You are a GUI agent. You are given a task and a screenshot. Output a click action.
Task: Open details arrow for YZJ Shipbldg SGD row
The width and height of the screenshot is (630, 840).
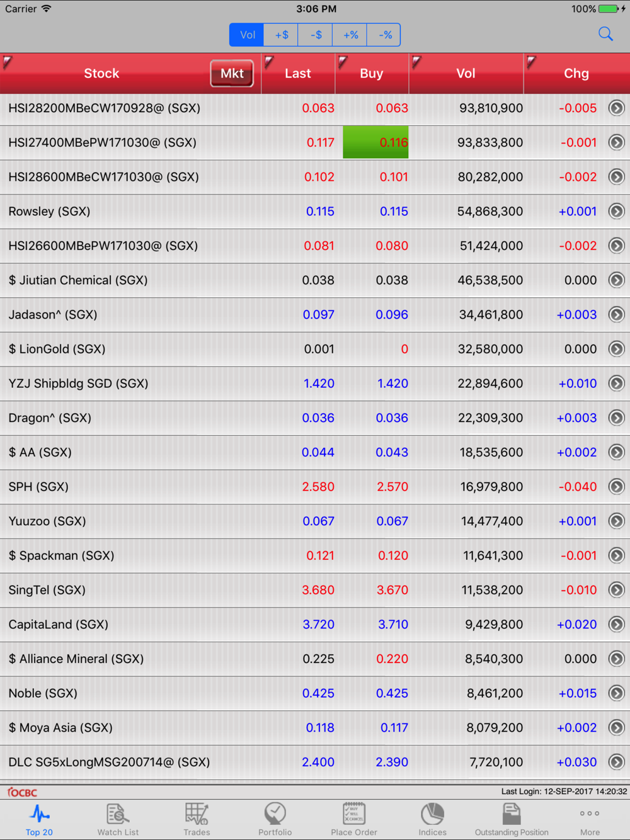[x=616, y=383]
